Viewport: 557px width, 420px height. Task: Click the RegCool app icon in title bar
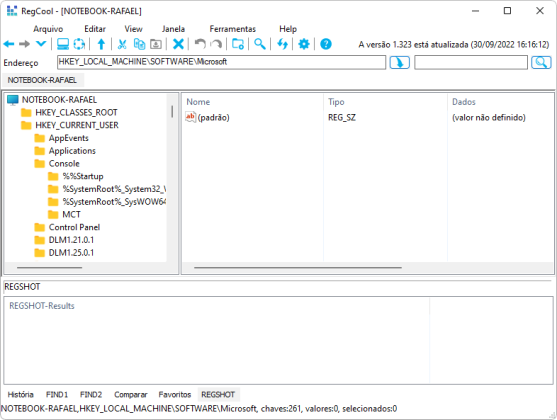12,11
